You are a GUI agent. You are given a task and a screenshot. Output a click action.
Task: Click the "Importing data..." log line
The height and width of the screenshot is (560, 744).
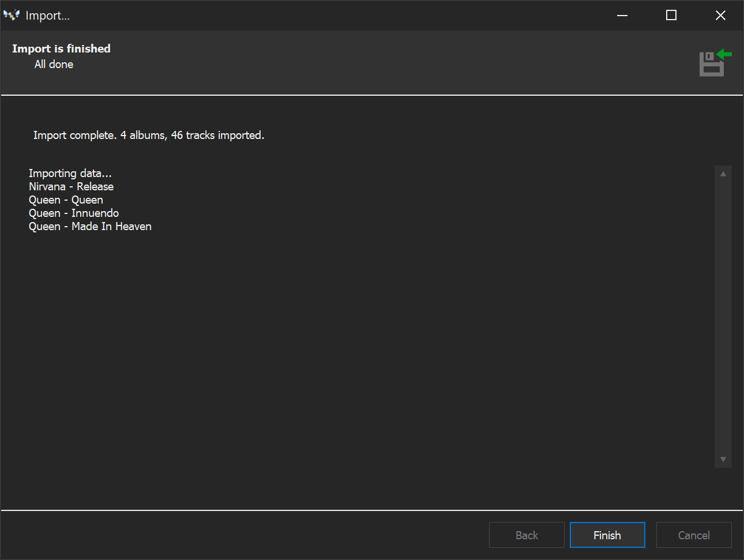coord(70,174)
